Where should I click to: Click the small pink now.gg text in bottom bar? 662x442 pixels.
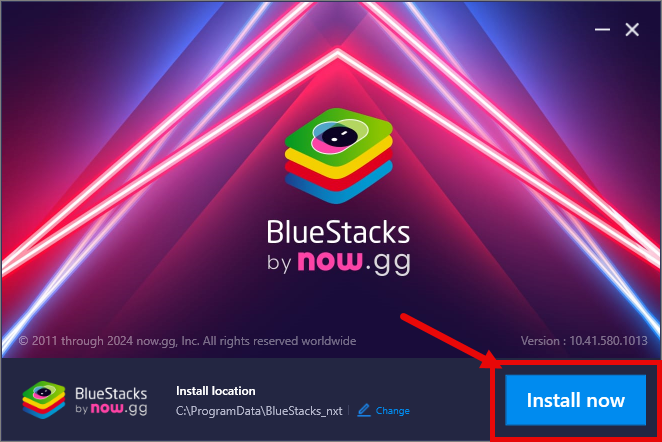(119, 409)
